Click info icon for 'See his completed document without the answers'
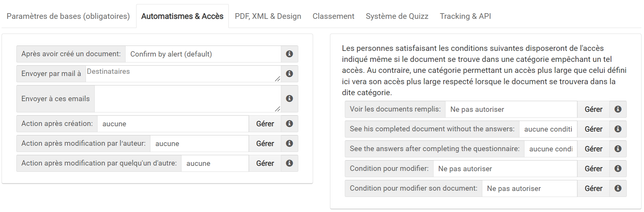The image size is (644, 212). coord(618,129)
